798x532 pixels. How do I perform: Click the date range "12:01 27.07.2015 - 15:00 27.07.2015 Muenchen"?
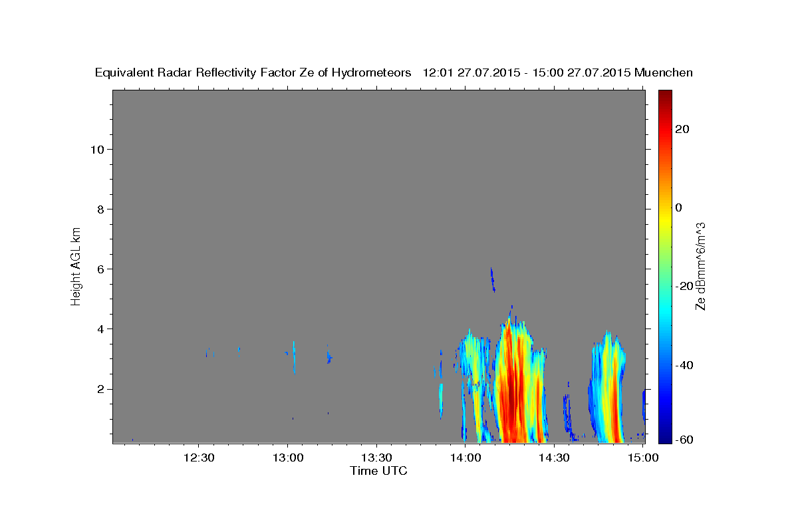click(558, 73)
